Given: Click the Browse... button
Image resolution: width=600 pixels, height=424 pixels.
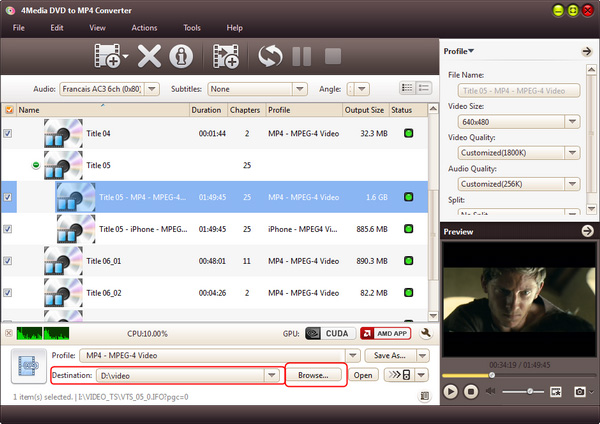Looking at the screenshot, I should click(x=316, y=375).
